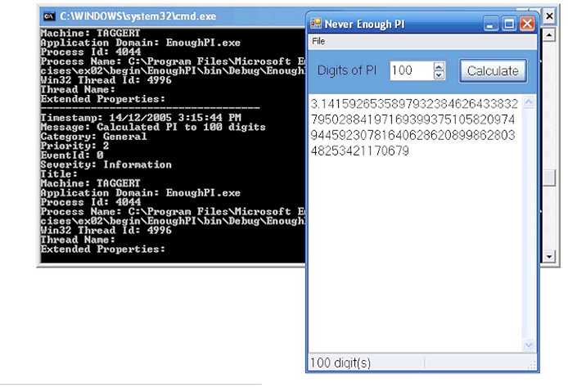Click the first 'Machine: TAGGERT' console line

click(x=90, y=33)
